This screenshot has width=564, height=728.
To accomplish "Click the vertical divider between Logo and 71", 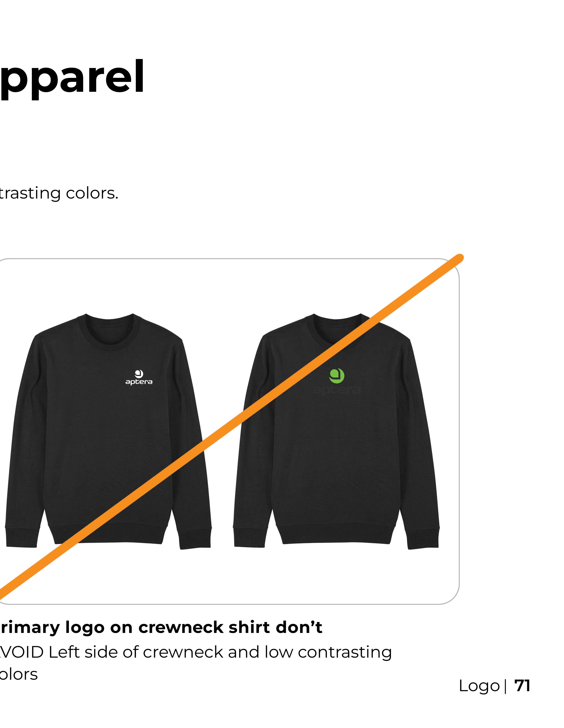I will (x=506, y=686).
